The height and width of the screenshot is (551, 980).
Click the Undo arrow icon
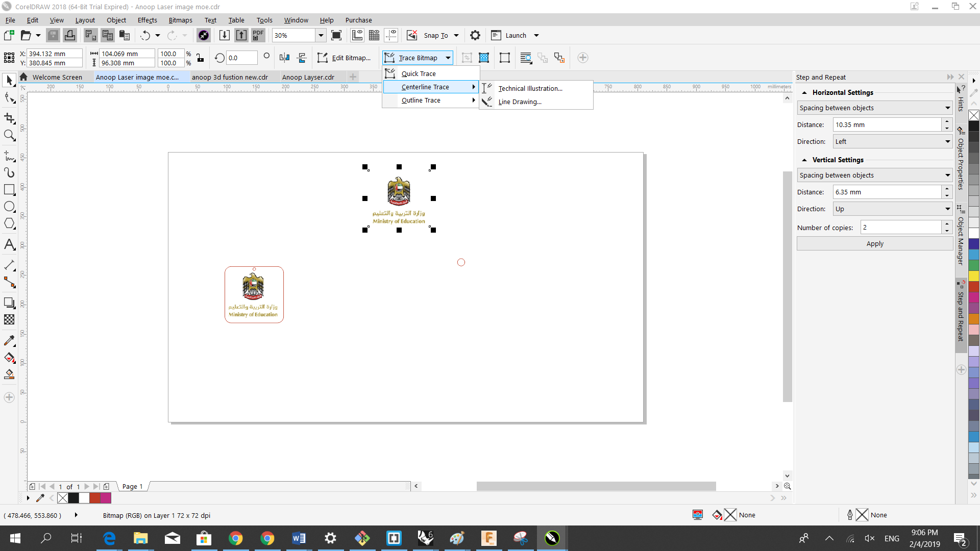145,35
